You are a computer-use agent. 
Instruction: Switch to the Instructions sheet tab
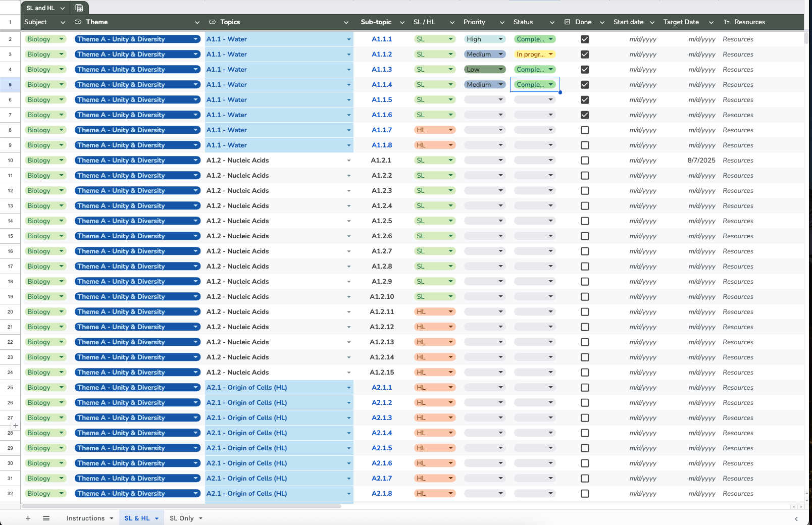(x=85, y=518)
